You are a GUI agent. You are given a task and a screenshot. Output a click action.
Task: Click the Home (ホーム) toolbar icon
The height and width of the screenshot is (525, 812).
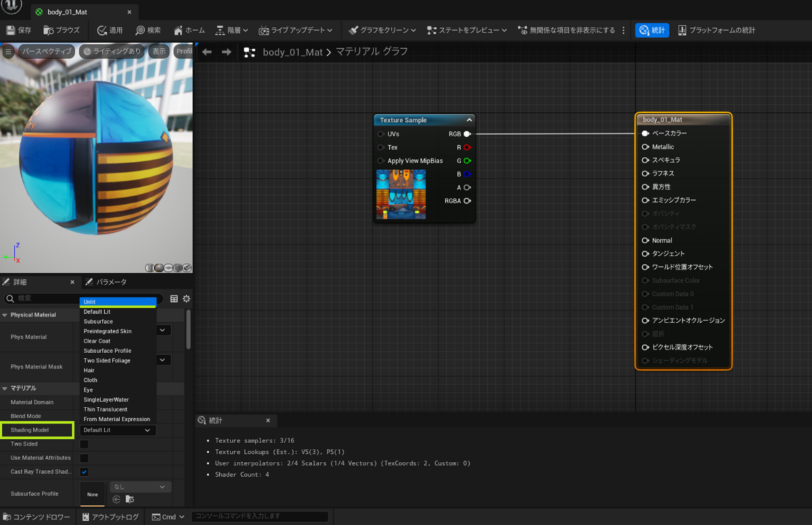pyautogui.click(x=189, y=30)
